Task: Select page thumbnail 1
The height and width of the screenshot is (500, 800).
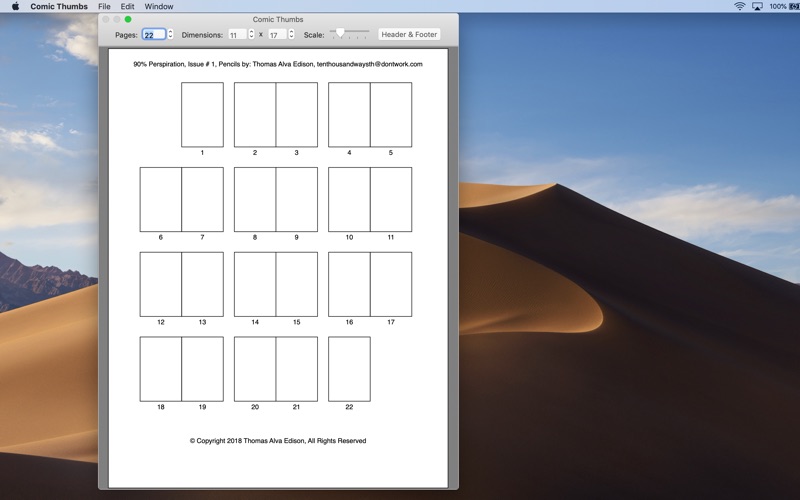Action: [203, 115]
